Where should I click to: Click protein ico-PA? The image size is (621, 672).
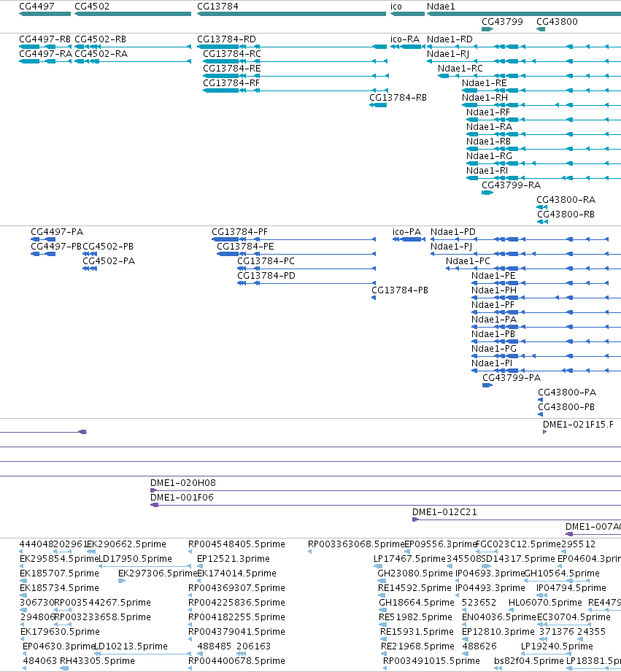tap(406, 232)
